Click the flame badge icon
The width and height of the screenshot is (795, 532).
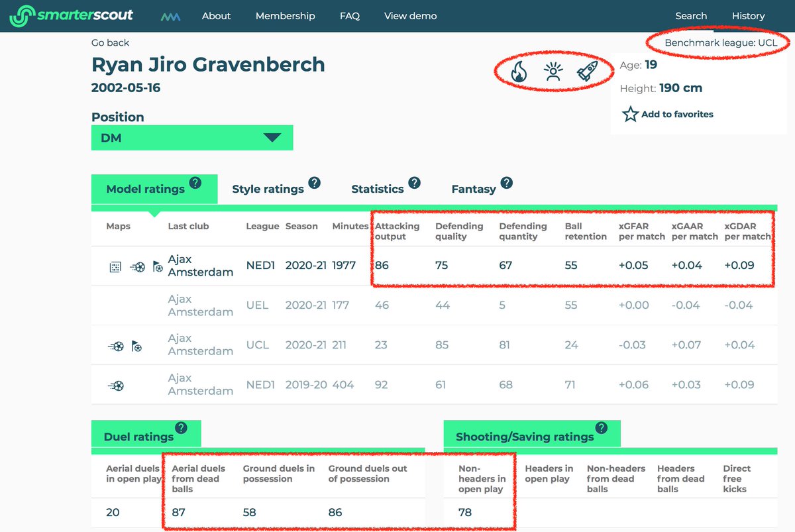tap(519, 72)
